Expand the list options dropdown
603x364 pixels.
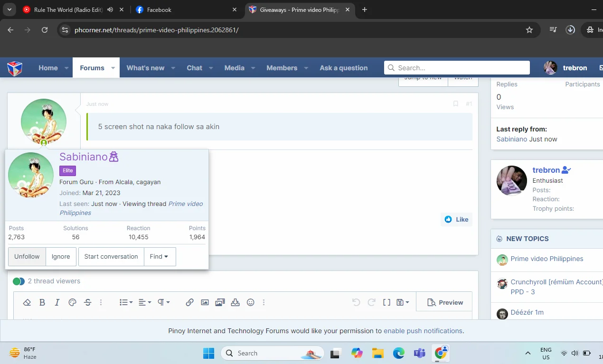click(x=126, y=302)
